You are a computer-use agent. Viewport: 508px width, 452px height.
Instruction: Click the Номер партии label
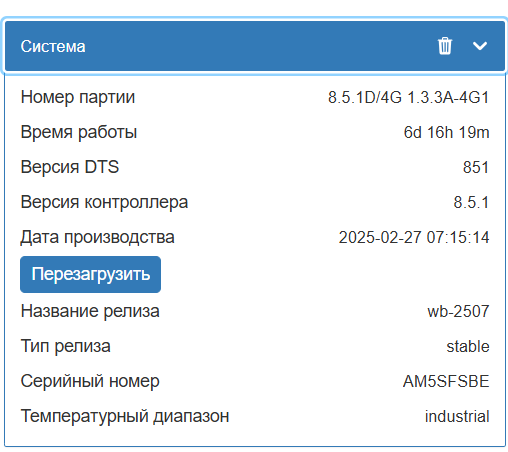pos(78,98)
